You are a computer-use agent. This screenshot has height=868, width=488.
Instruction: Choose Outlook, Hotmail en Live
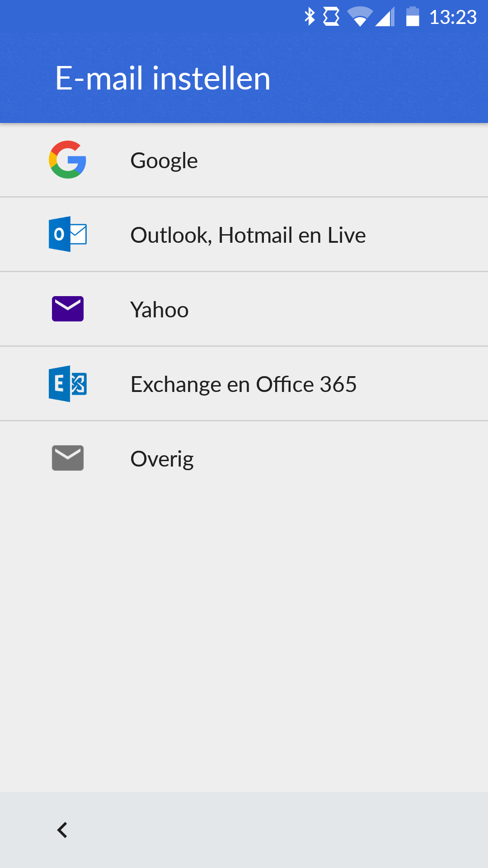[x=248, y=235]
